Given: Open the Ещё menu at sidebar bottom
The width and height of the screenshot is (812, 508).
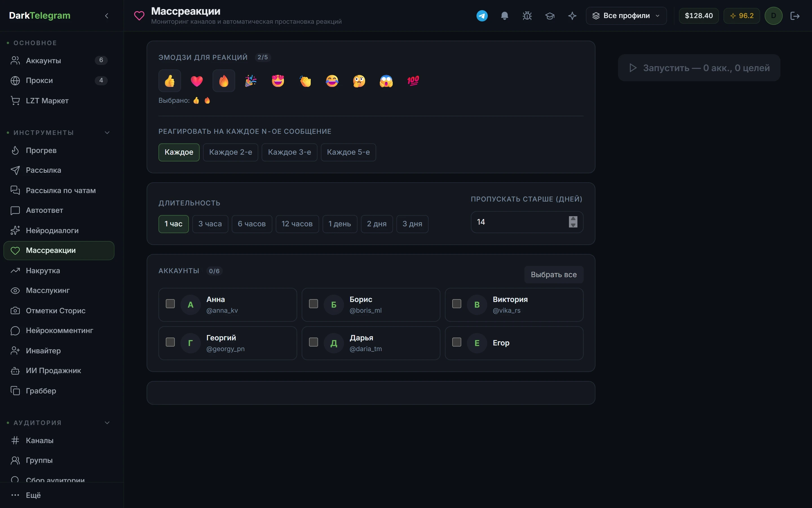Looking at the screenshot, I should (x=59, y=495).
